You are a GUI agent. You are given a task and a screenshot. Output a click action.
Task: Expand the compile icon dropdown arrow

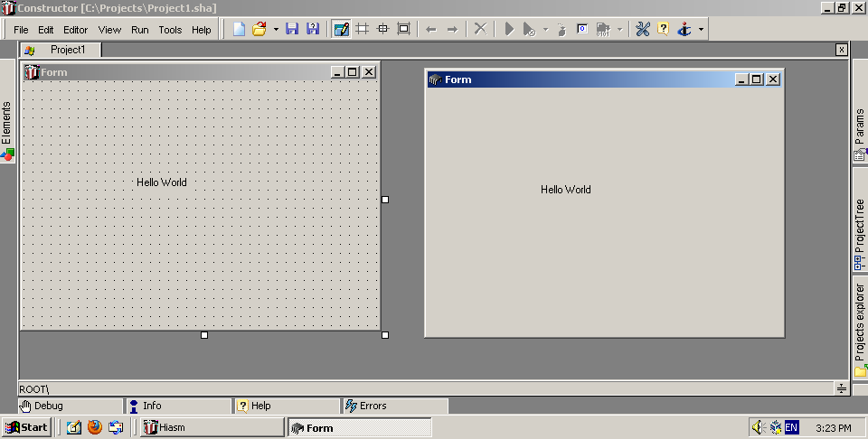(x=619, y=29)
